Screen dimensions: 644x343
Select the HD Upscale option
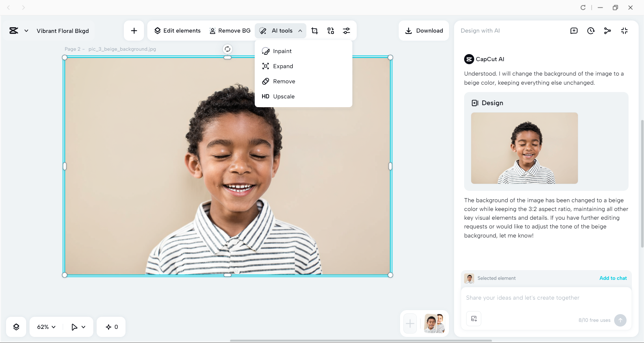[284, 96]
